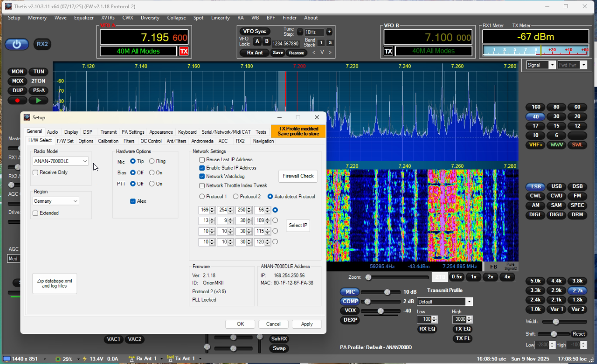
Task: Click the TX icon under VFO B
Action: (x=388, y=51)
